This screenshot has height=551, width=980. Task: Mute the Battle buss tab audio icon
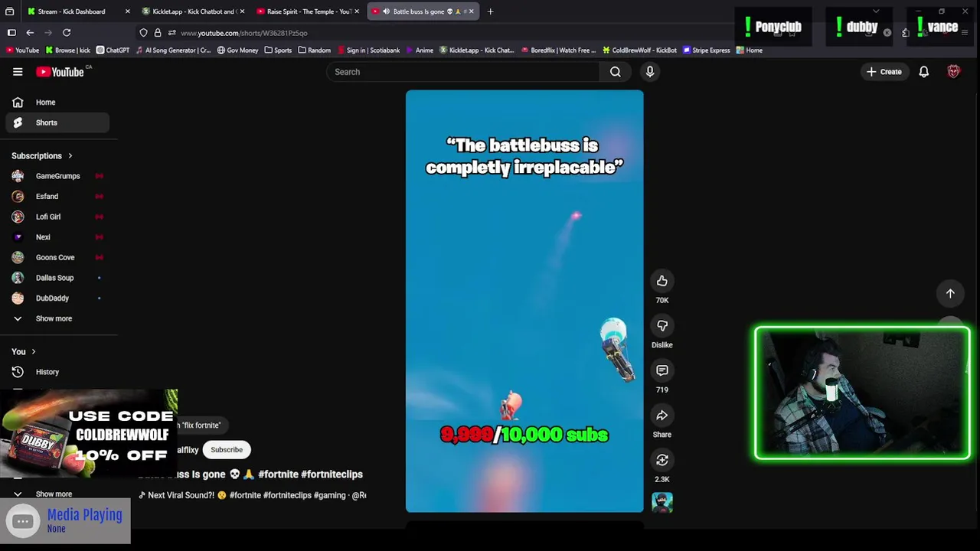(385, 11)
